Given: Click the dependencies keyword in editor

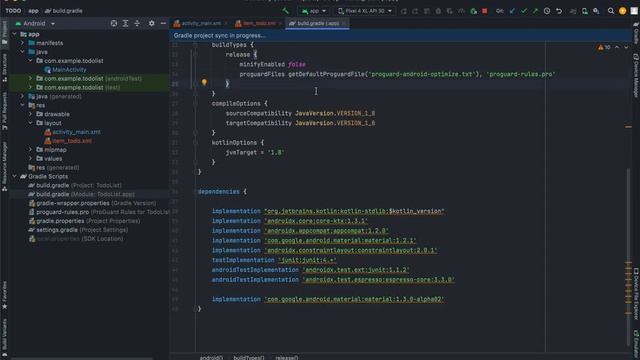Looking at the screenshot, I should click(x=218, y=191).
